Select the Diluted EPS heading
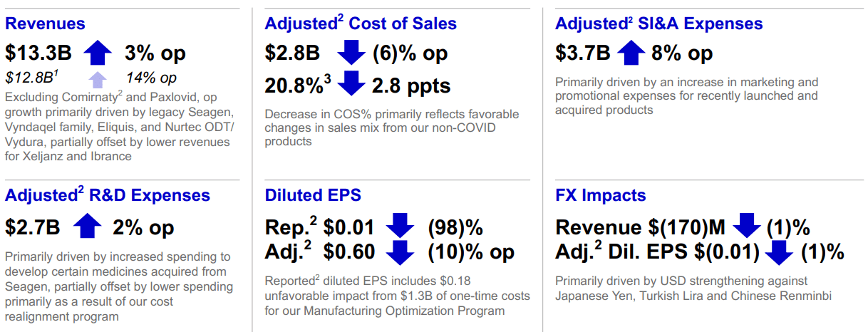868x332 pixels. tap(313, 195)
